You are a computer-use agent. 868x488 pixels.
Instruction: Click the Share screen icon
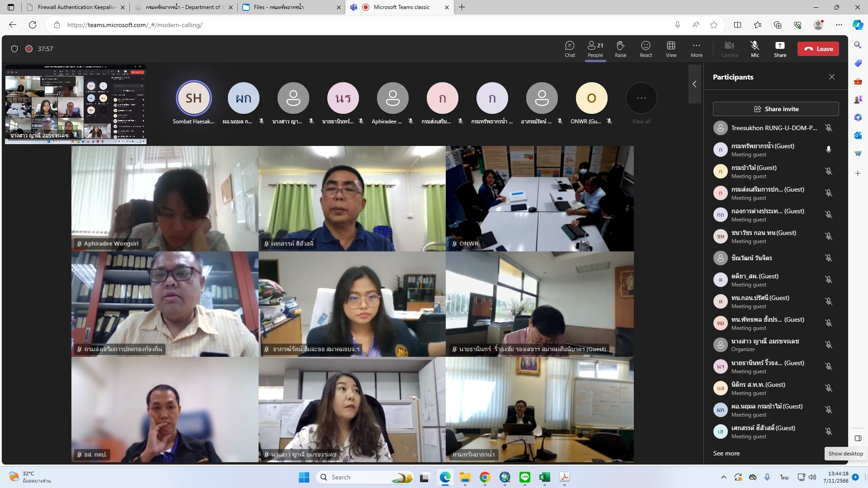point(780,49)
